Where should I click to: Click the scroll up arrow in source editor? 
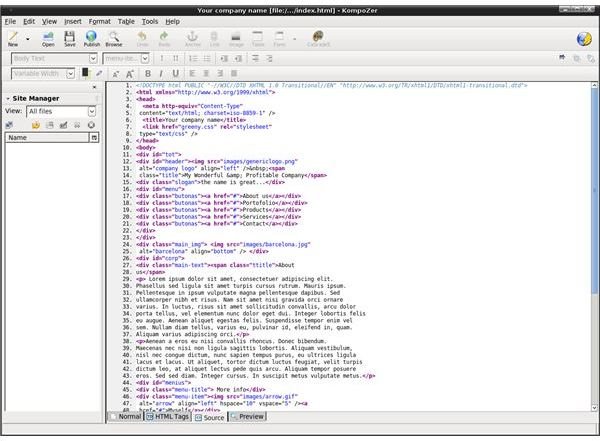click(x=595, y=85)
